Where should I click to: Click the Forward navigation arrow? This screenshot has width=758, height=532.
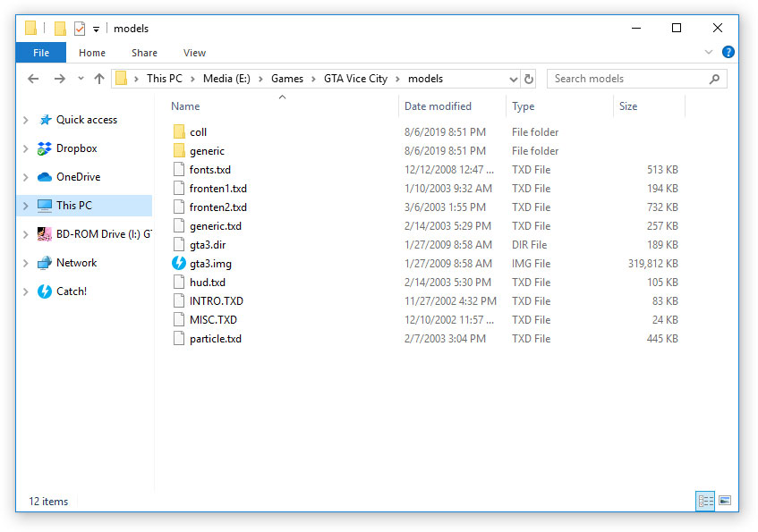pos(59,79)
